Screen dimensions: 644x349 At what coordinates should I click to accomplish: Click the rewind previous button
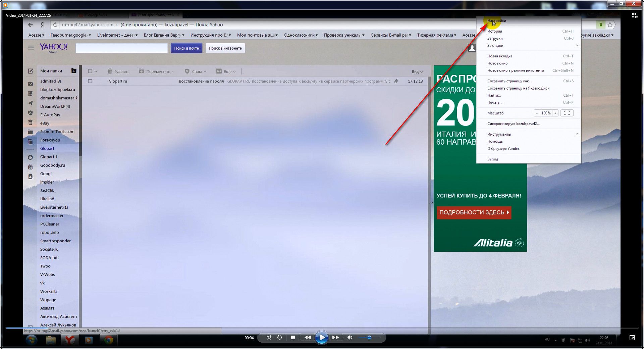(307, 338)
